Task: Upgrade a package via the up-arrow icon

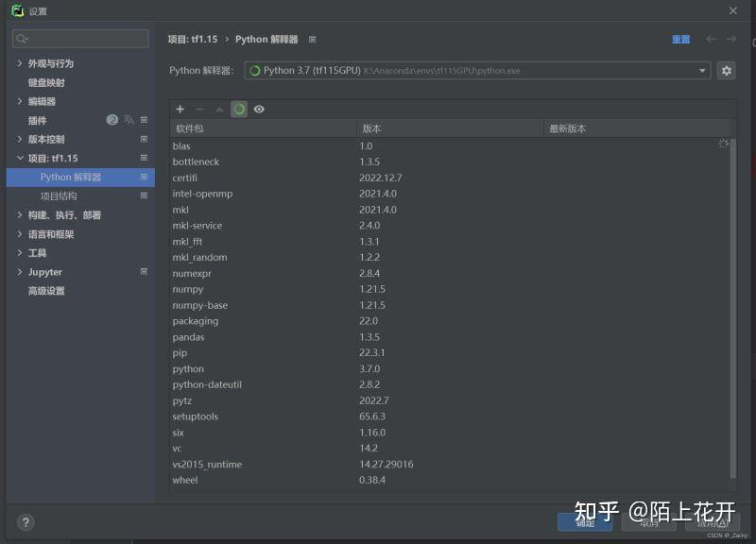Action: click(218, 109)
